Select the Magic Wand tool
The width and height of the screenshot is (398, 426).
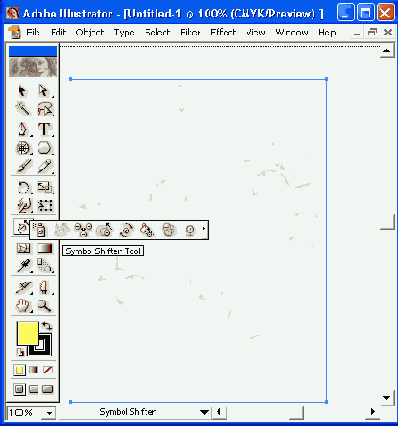pos(23,108)
